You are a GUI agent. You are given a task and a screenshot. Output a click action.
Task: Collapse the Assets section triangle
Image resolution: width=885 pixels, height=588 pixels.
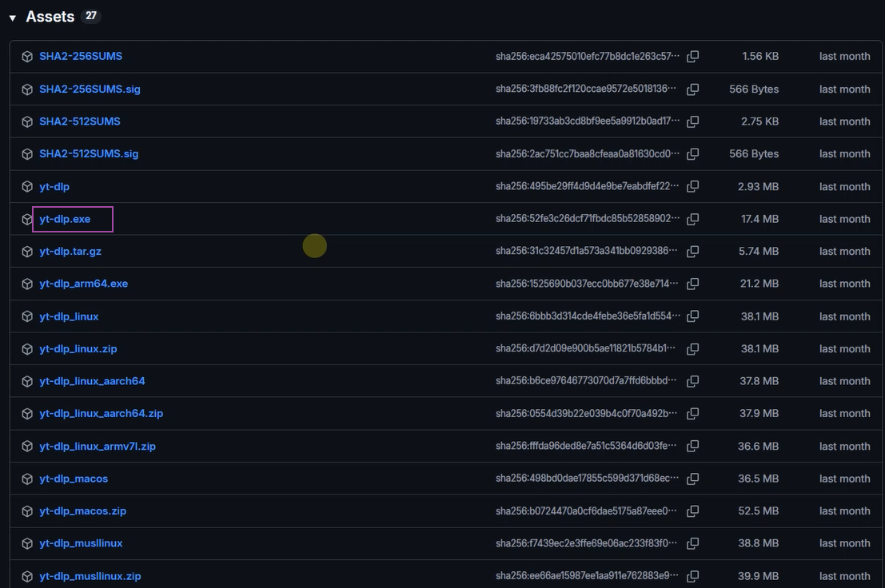click(x=13, y=18)
